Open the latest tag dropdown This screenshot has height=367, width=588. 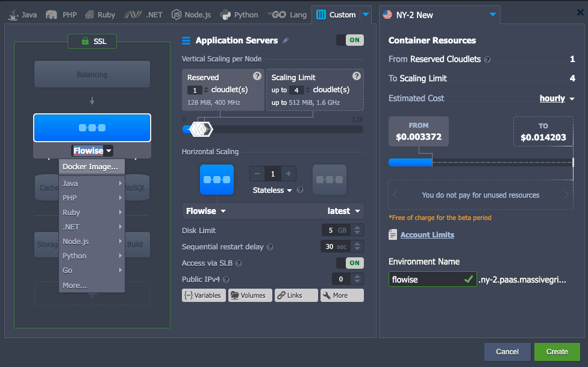pos(343,212)
